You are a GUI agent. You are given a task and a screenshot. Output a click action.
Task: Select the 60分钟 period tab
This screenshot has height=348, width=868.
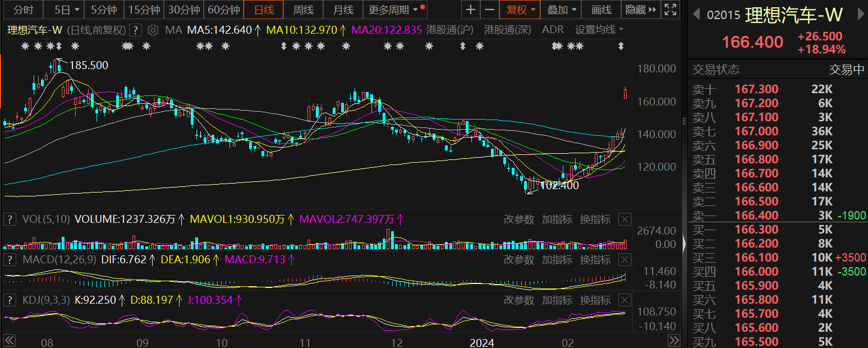(x=223, y=10)
